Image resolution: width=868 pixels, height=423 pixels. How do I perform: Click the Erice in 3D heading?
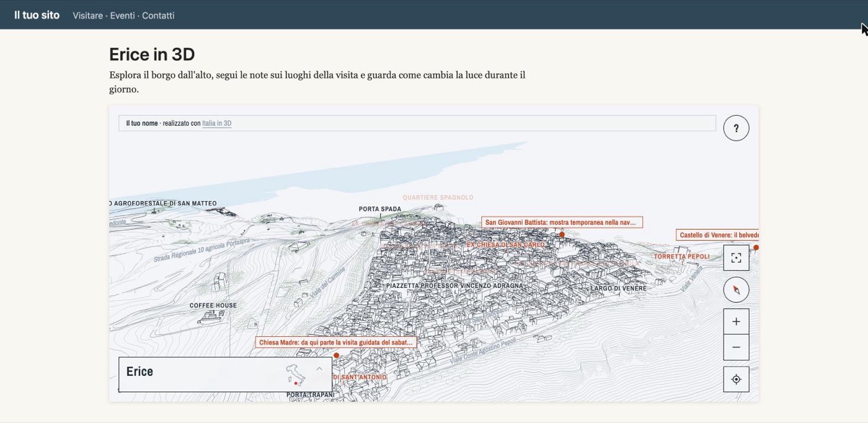pyautogui.click(x=152, y=55)
